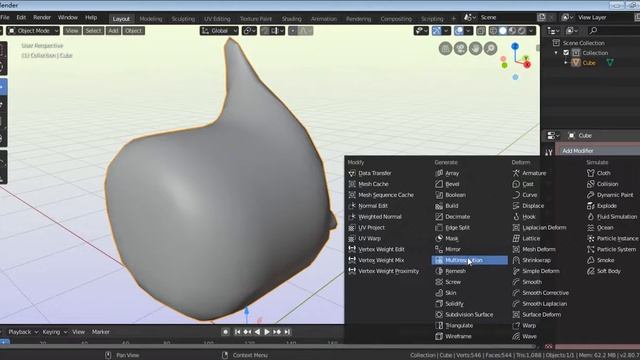
Task: Click the timeline Marker menu
Action: click(x=100, y=332)
